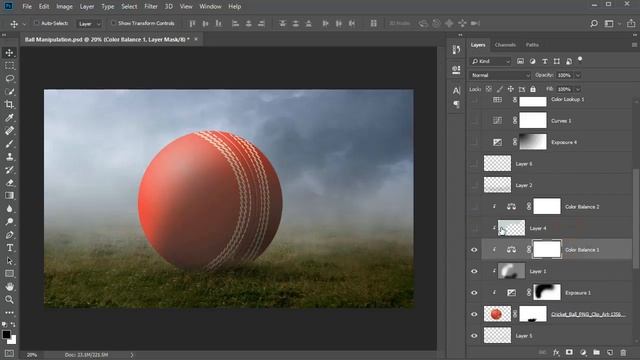Open the Kind filter dropdown

point(491,61)
